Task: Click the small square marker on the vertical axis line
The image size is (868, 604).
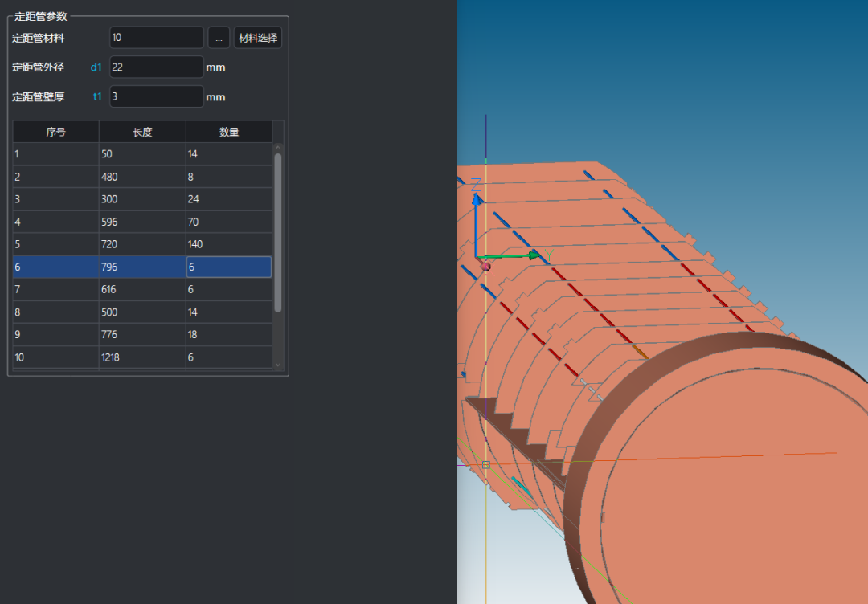Action: [x=486, y=464]
